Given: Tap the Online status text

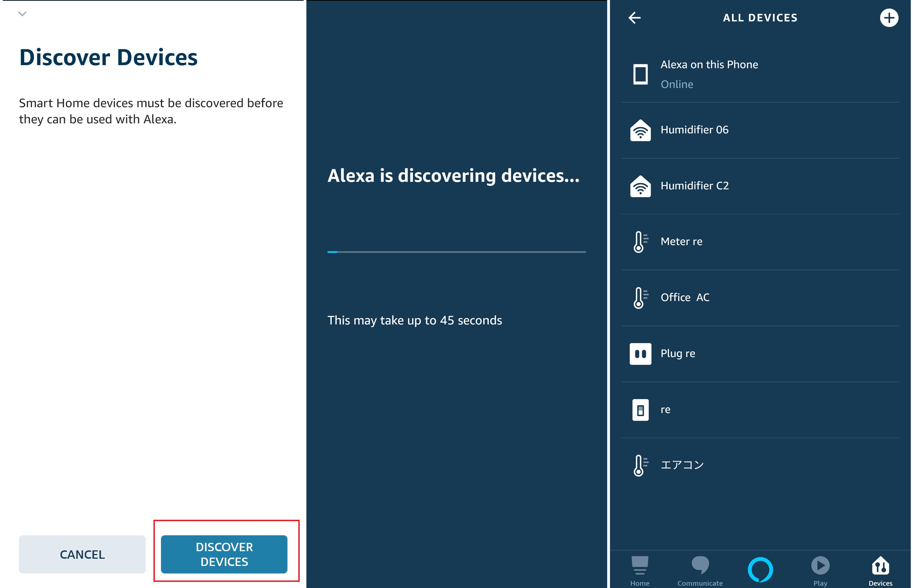Looking at the screenshot, I should pos(677,84).
